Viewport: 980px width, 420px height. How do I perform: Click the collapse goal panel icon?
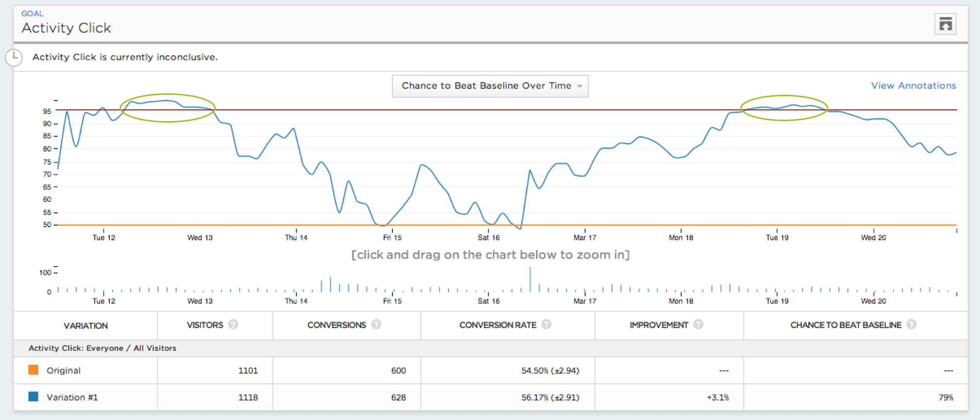[x=945, y=24]
